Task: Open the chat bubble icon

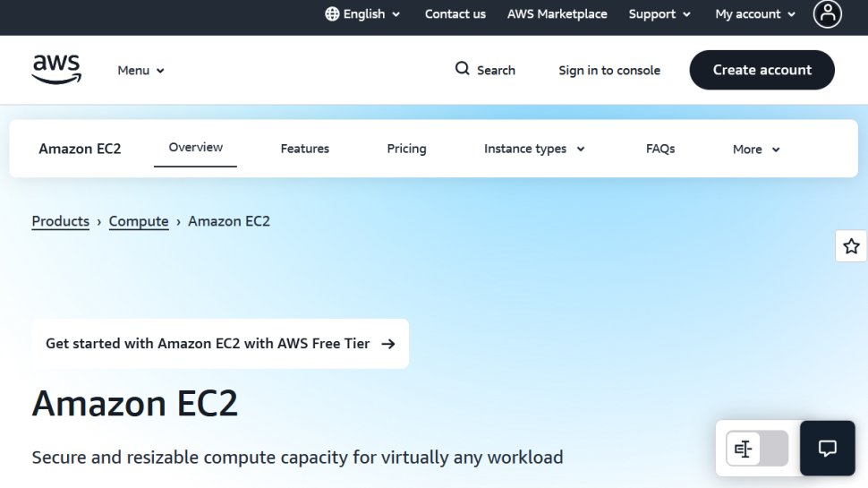Action: (x=827, y=448)
